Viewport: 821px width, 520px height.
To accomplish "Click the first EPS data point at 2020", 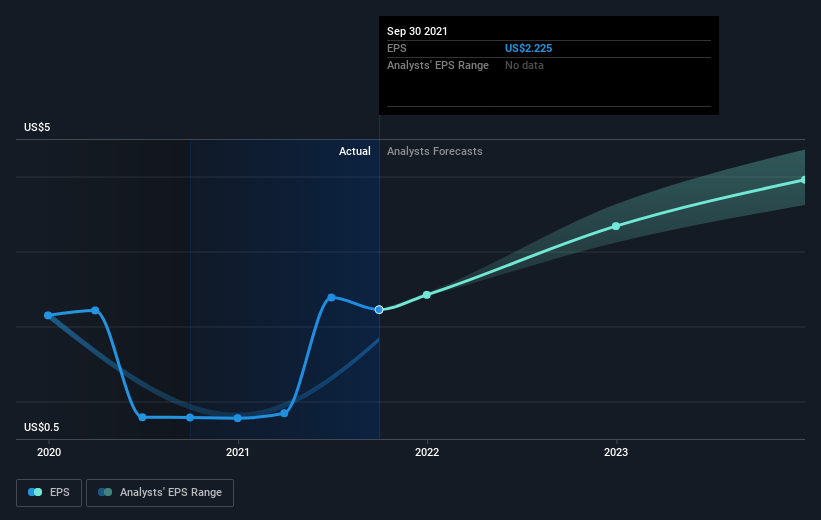I will click(48, 315).
